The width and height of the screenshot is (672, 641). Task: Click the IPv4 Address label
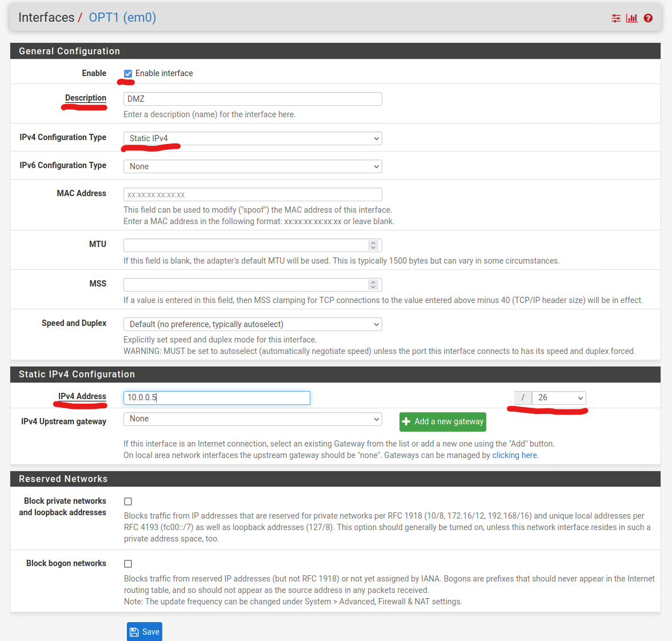coord(82,396)
